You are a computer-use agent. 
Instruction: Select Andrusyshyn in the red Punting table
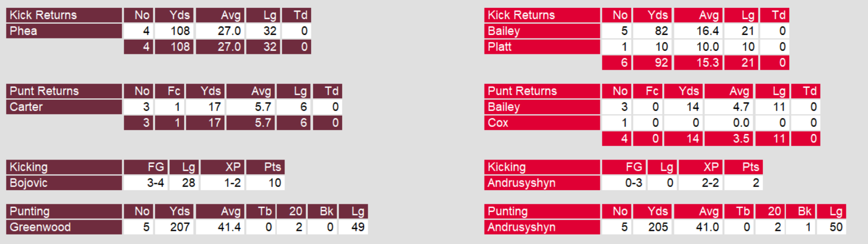pos(521,228)
